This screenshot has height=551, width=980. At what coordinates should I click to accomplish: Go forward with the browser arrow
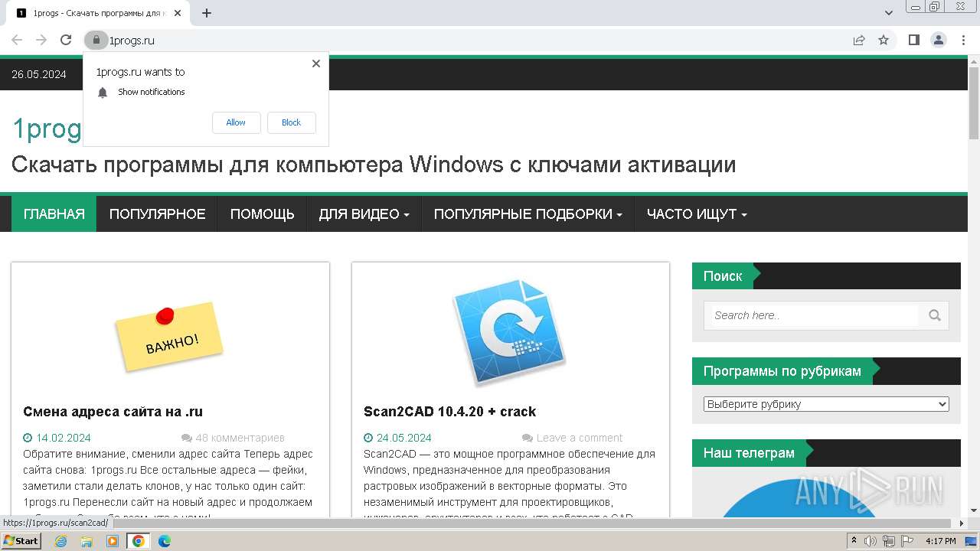[x=41, y=40]
